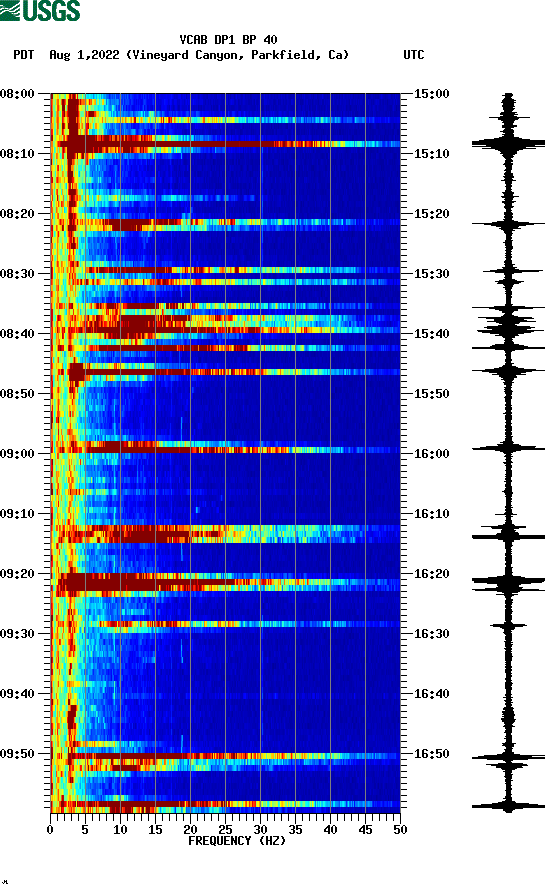The height and width of the screenshot is (893, 552).
Task: Click the 16:00 UTC time label
Action: [x=431, y=453]
